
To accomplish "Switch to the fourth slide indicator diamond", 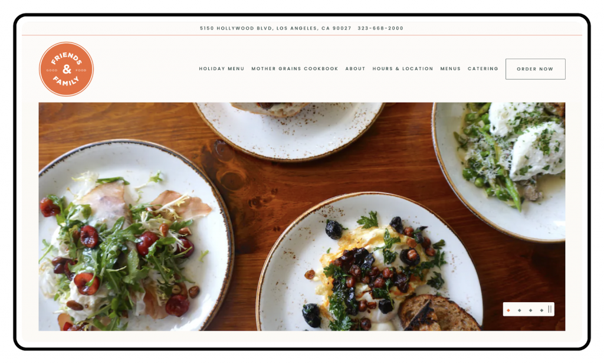I will pyautogui.click(x=541, y=310).
